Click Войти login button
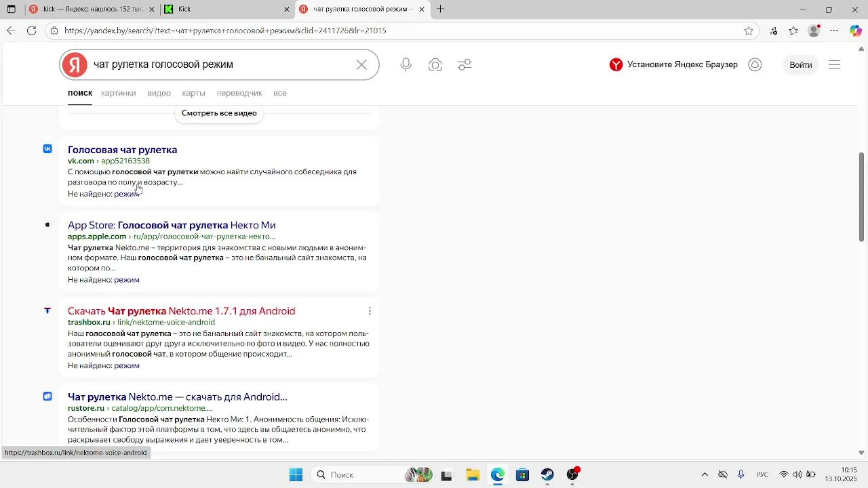 pos(801,65)
